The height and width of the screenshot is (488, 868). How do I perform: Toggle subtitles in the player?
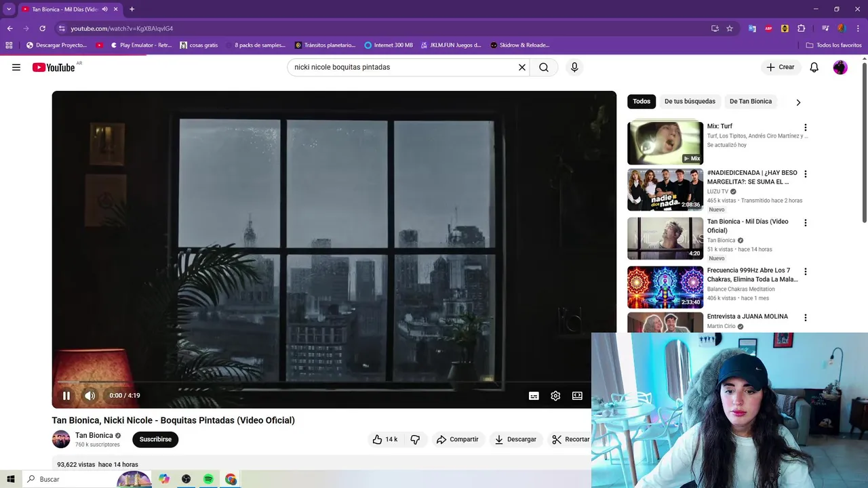[534, 396]
